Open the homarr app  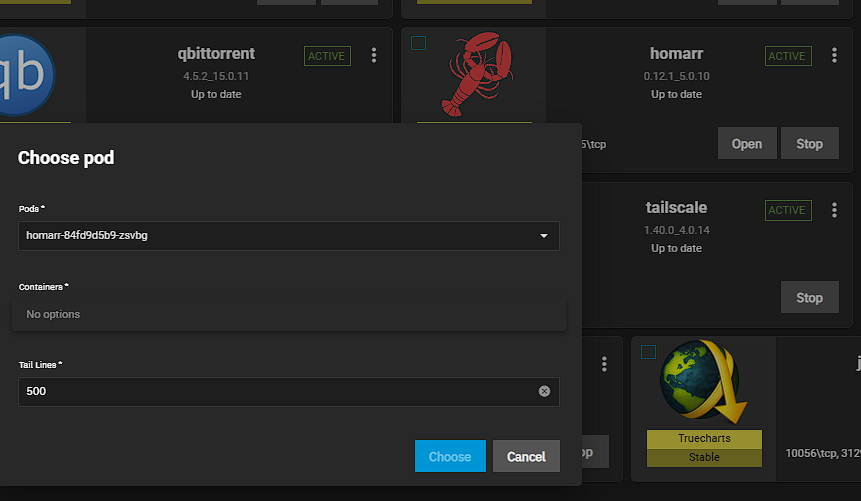[747, 143]
